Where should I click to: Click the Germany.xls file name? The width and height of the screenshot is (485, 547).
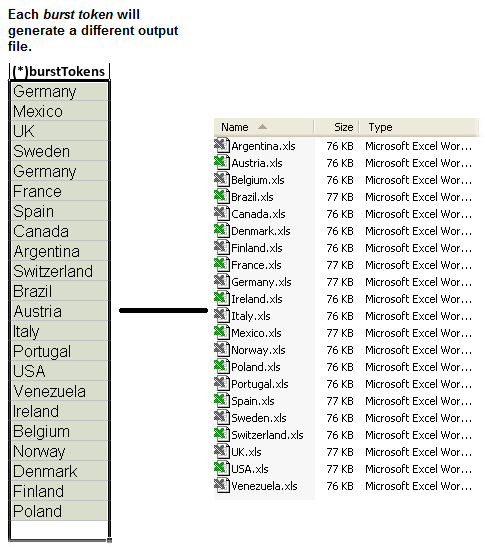point(261,282)
